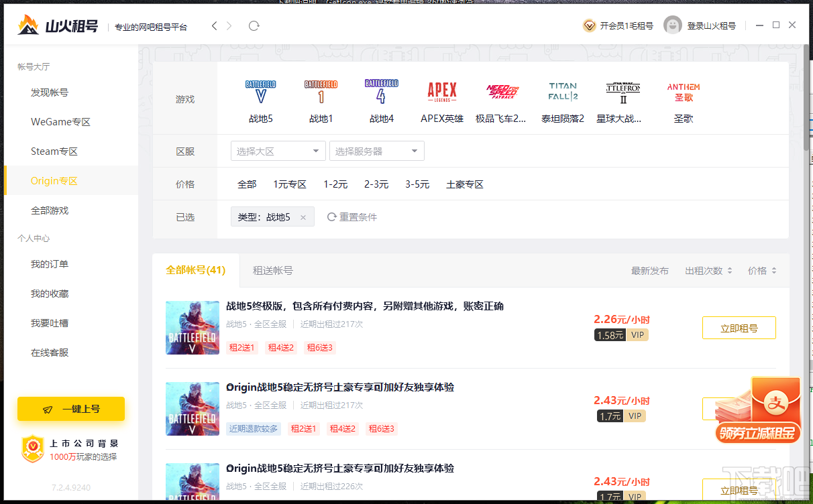813x504 pixels.
Task: Pick the Titanfall 泰坦陨落2 icon
Action: click(563, 92)
